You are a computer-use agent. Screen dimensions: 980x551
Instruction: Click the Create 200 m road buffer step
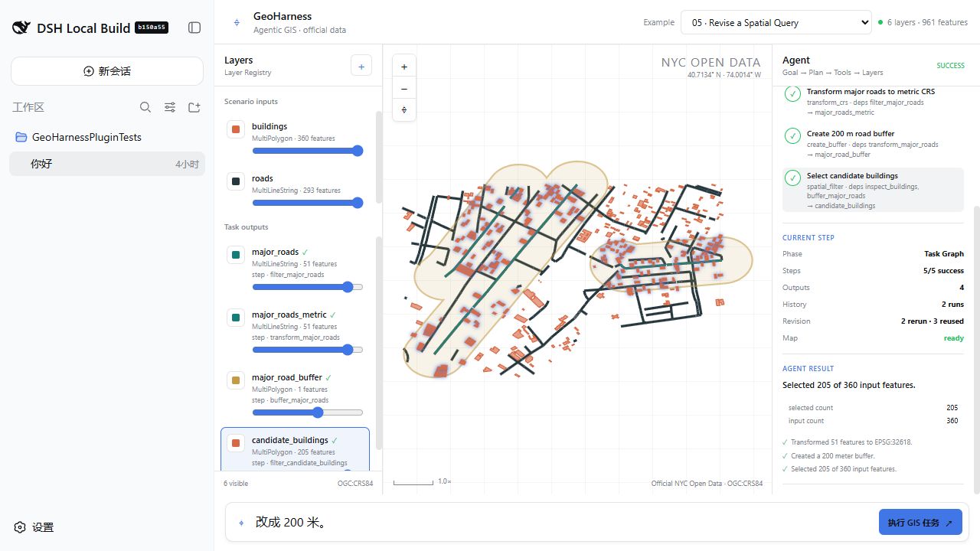pos(873,143)
